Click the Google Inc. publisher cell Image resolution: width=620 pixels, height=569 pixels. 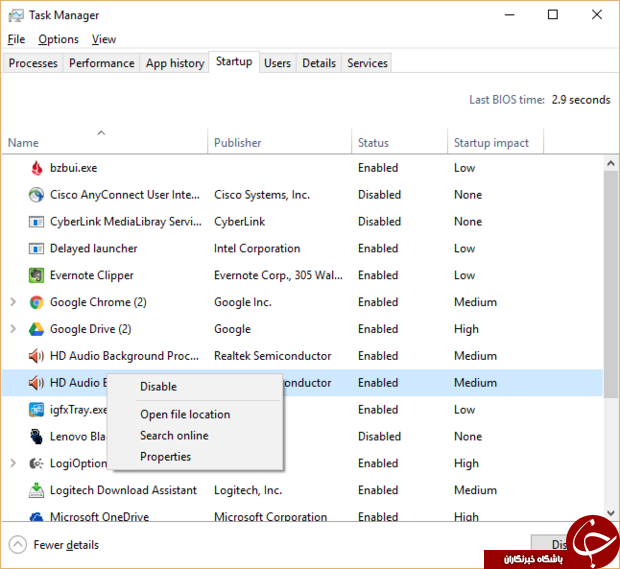pyautogui.click(x=243, y=302)
